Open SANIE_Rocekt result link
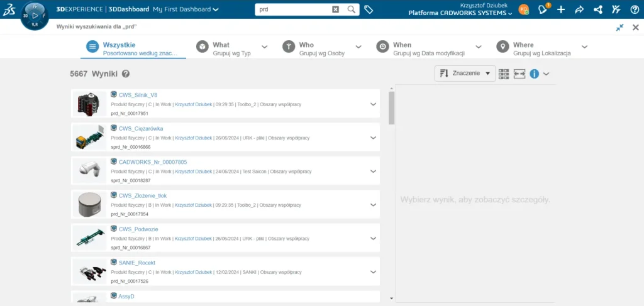The image size is (644, 306). pyautogui.click(x=136, y=263)
